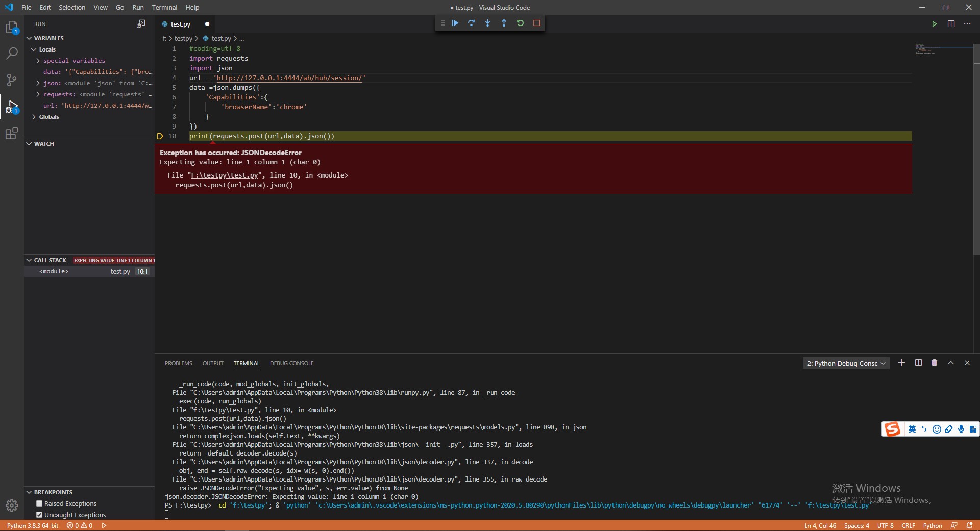Expand special variables under Locals
The width and height of the screenshot is (980, 531).
pos(38,61)
